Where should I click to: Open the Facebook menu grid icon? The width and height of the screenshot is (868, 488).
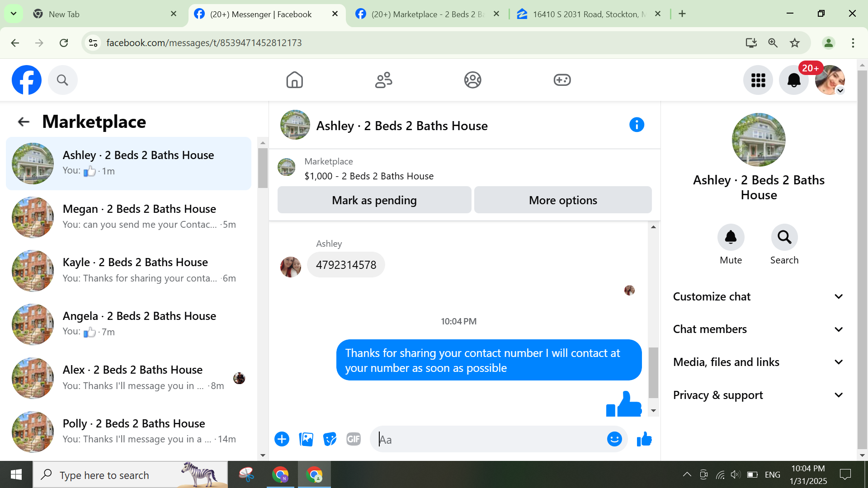pyautogui.click(x=758, y=80)
